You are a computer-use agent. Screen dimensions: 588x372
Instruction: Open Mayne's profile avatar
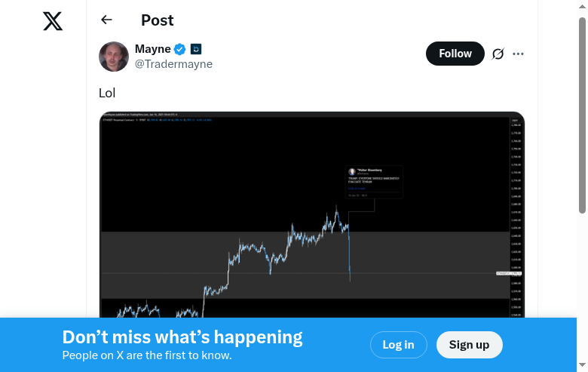pyautogui.click(x=114, y=57)
